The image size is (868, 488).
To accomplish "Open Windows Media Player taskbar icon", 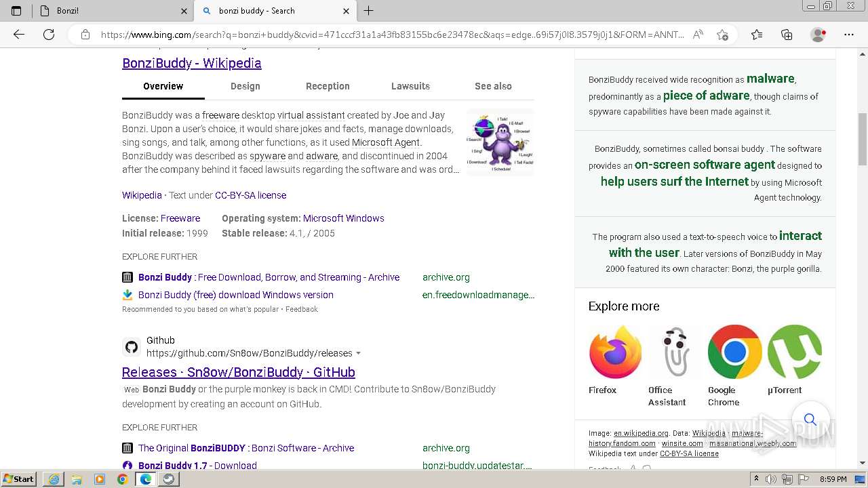I will 100,479.
